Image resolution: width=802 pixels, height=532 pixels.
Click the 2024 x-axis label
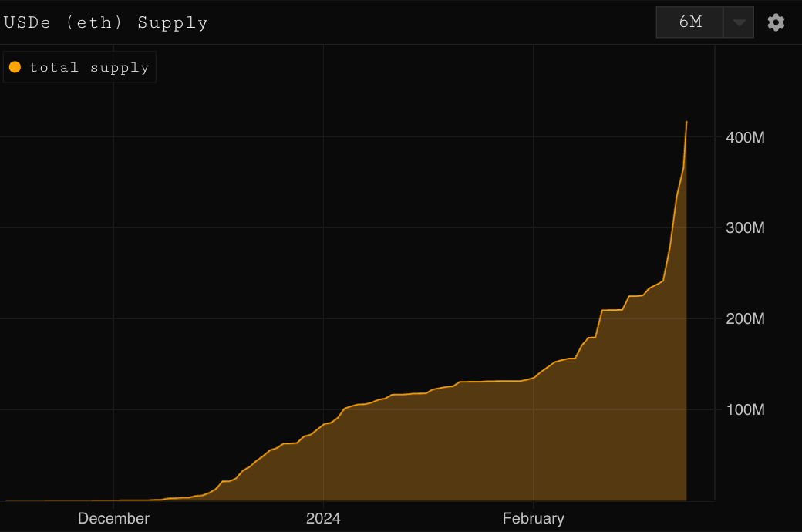point(323,518)
